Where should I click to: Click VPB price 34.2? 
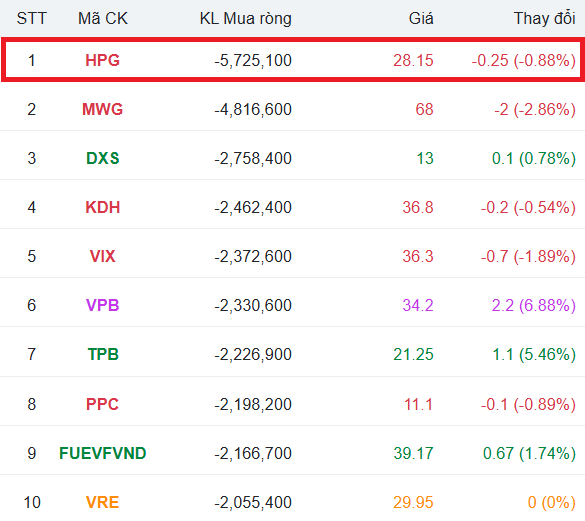(418, 305)
